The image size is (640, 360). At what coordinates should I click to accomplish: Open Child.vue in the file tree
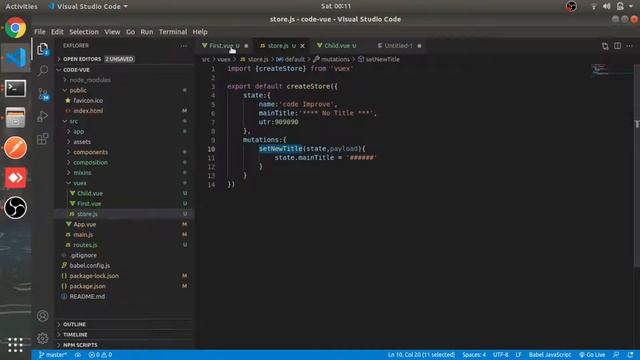124,193
